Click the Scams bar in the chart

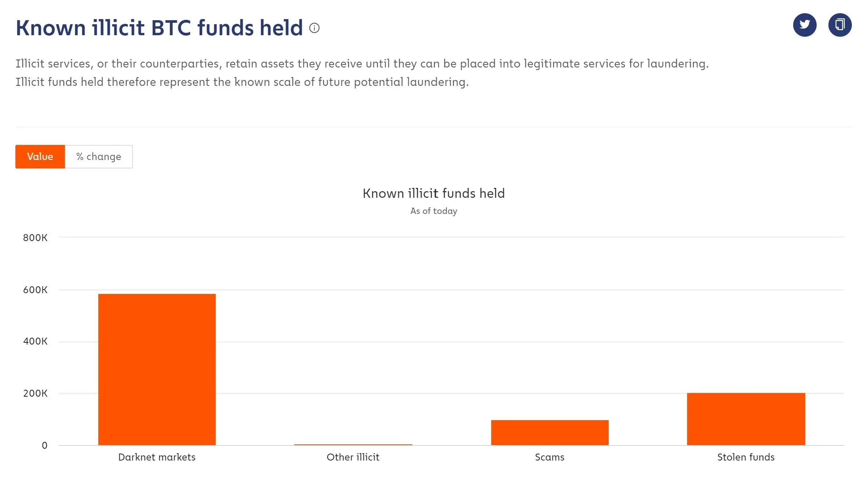click(x=550, y=433)
